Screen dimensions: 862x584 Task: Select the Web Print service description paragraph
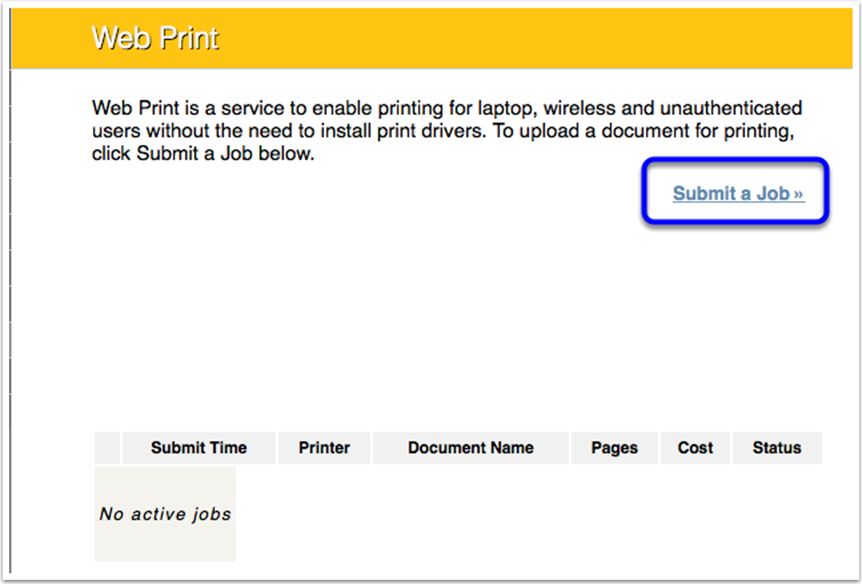(447, 131)
